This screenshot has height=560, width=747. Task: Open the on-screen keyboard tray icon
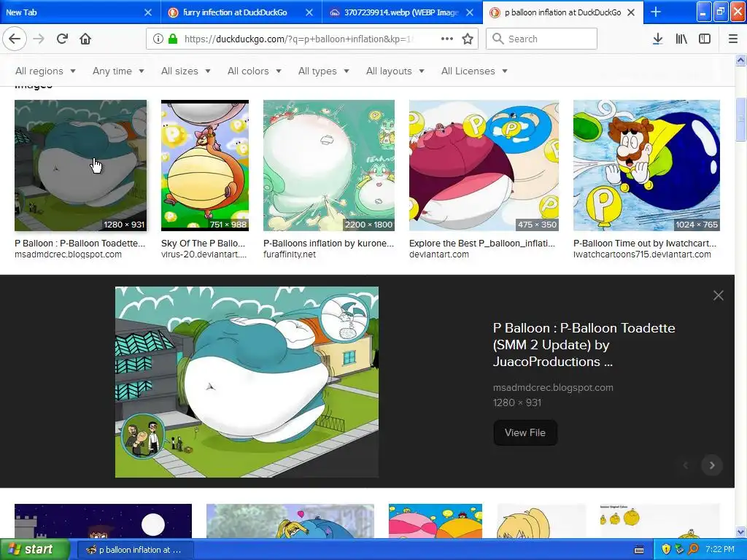[639, 550]
